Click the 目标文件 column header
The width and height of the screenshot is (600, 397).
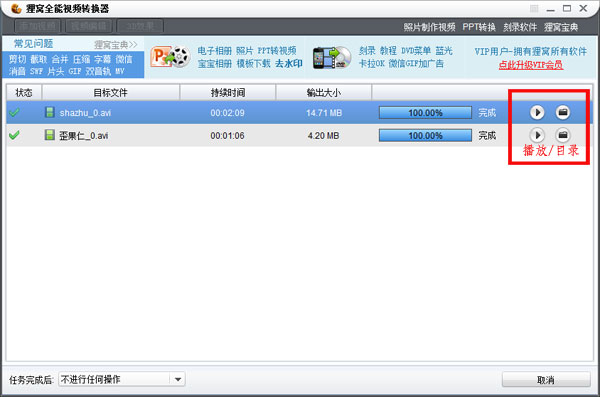click(111, 93)
